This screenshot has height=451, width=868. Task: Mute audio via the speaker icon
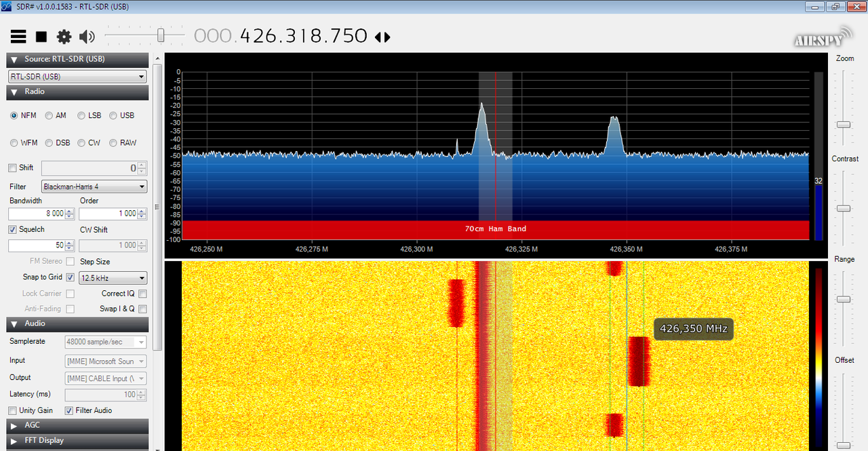87,37
